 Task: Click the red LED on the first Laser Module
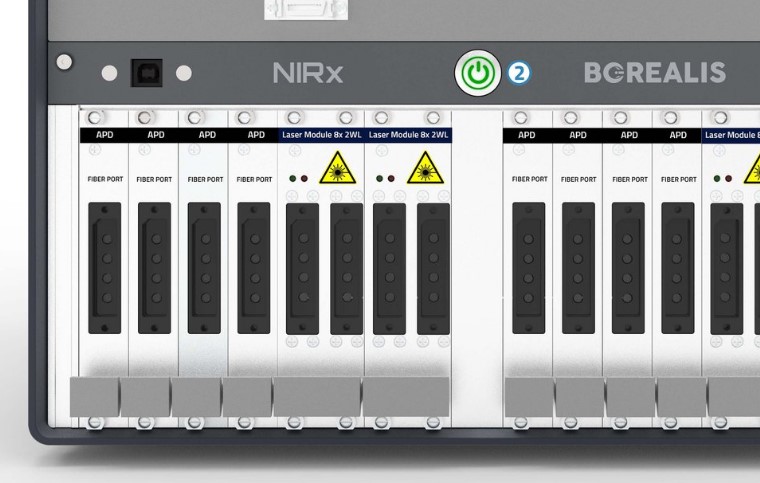pyautogui.click(x=304, y=179)
